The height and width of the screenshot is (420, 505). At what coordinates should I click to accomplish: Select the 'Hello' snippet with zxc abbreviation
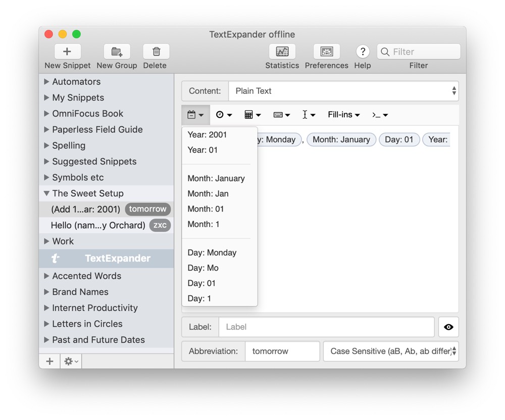106,225
